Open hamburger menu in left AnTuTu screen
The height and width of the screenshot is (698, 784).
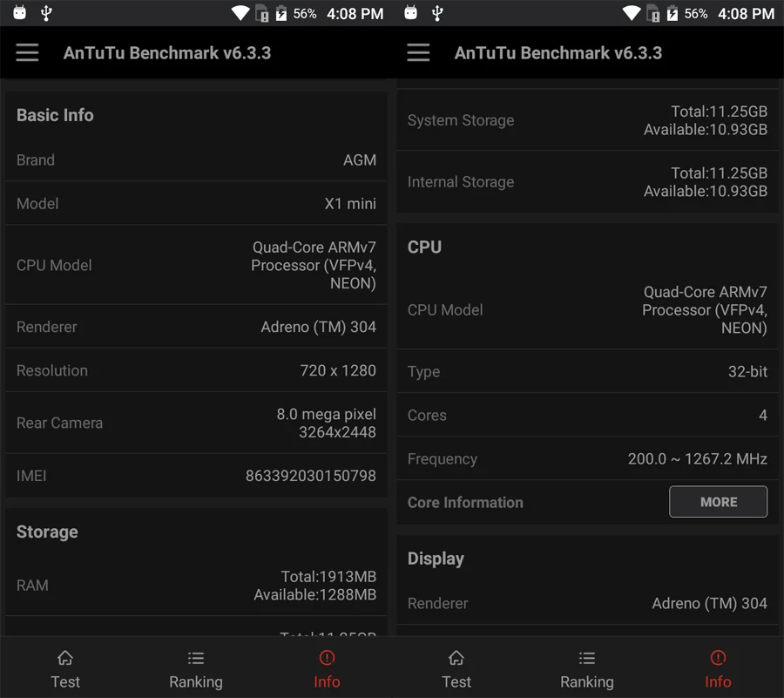pyautogui.click(x=27, y=52)
